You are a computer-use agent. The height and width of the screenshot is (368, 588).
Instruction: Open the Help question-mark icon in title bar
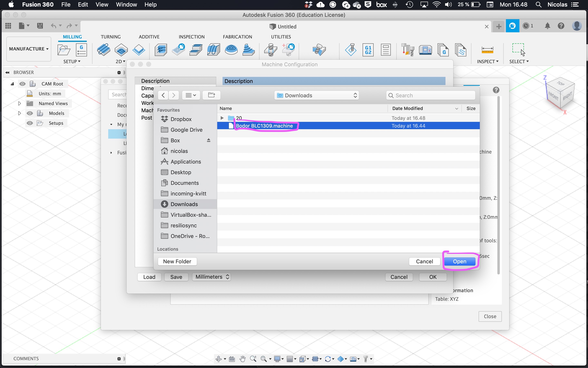click(561, 26)
